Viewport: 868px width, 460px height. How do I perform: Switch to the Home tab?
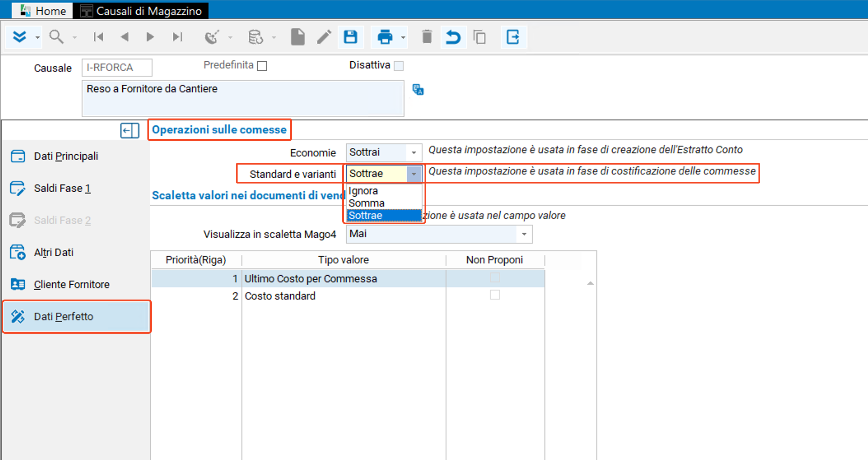pyautogui.click(x=42, y=11)
